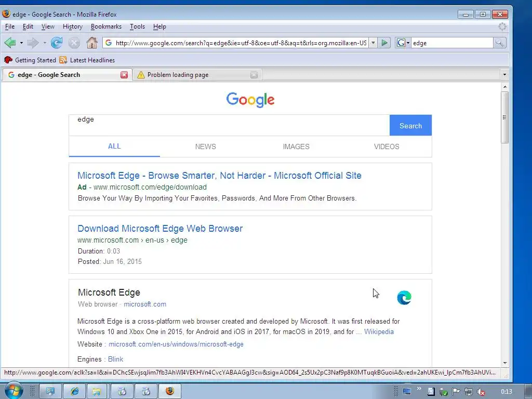Click the activity throbber beside the menu bar
Screen dimensions: 532x399
tap(502, 26)
